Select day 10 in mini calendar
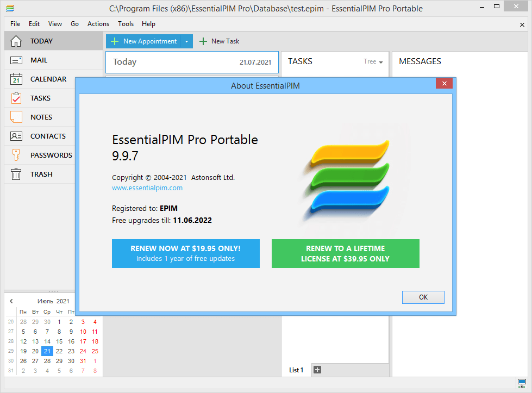The width and height of the screenshot is (532, 393). point(83,332)
